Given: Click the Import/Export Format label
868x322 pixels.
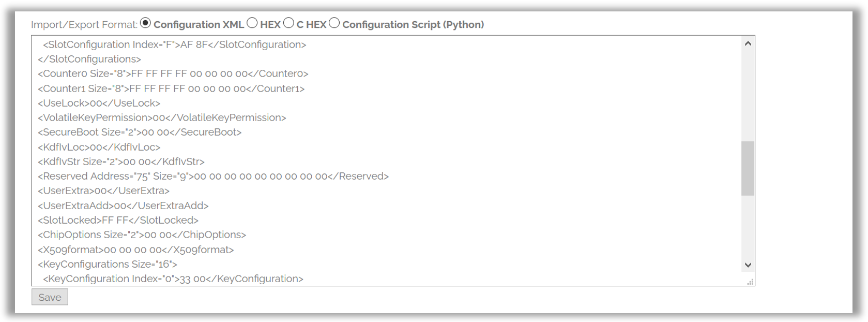Looking at the screenshot, I should [84, 24].
